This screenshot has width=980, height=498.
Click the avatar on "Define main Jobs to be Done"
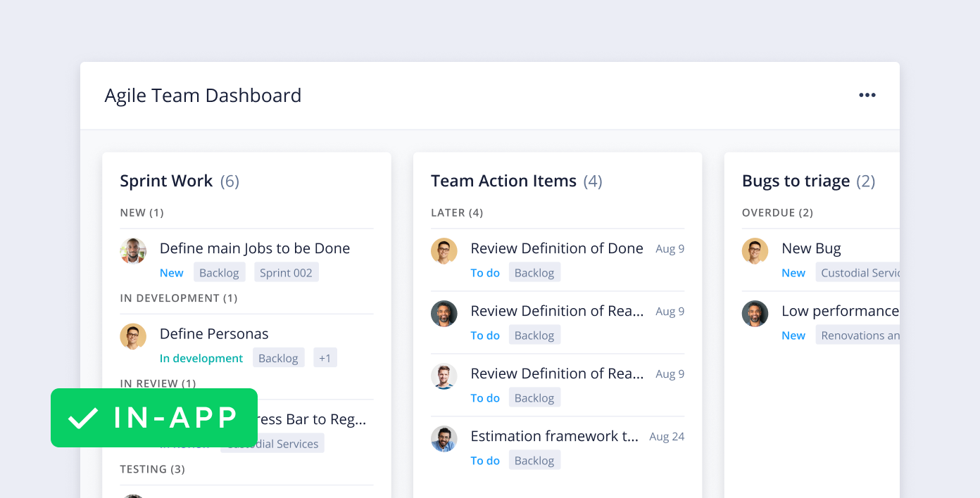click(x=133, y=251)
